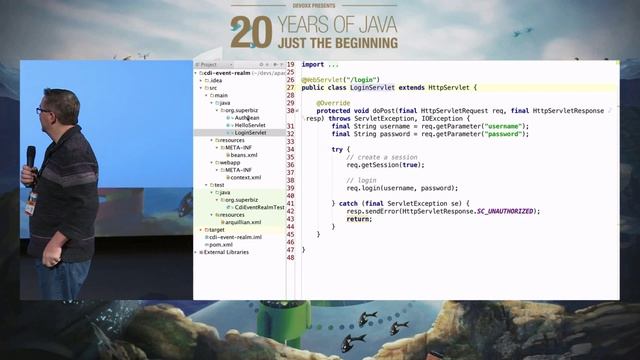Click the @Override annotation
This screenshot has width=640, height=360.
click(333, 103)
